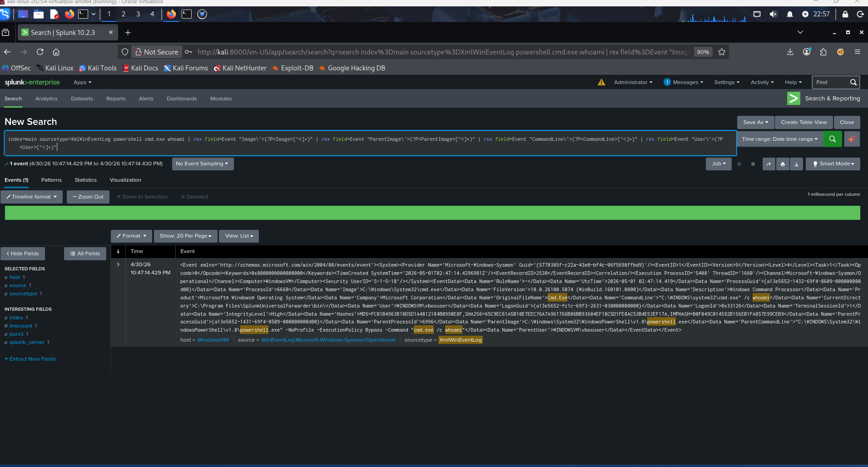Navigate back in the browser
This screenshot has width=868, height=467.
point(7,52)
